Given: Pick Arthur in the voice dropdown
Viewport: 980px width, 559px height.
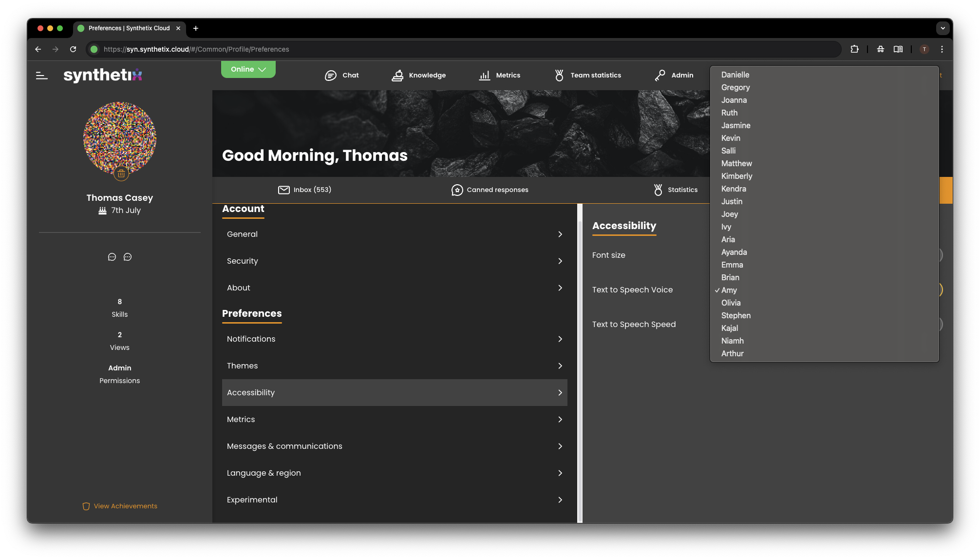Looking at the screenshot, I should (x=732, y=353).
